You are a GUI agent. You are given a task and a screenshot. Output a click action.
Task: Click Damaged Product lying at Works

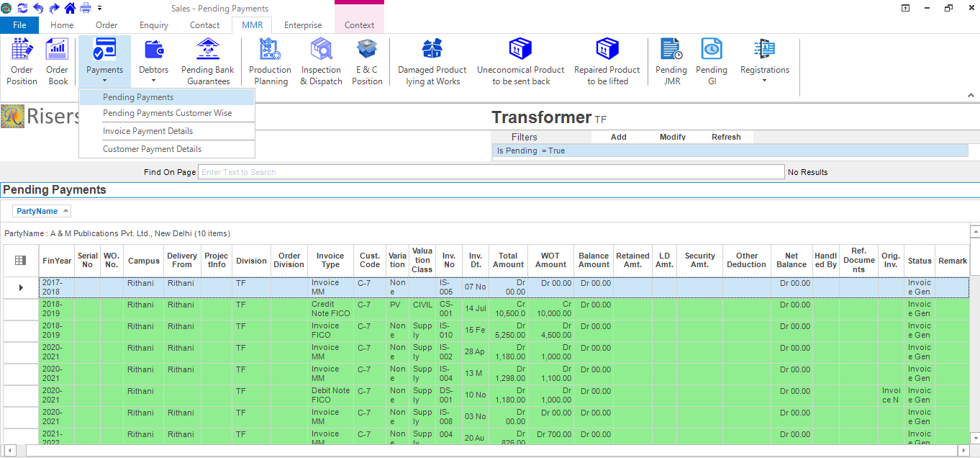[x=432, y=62]
